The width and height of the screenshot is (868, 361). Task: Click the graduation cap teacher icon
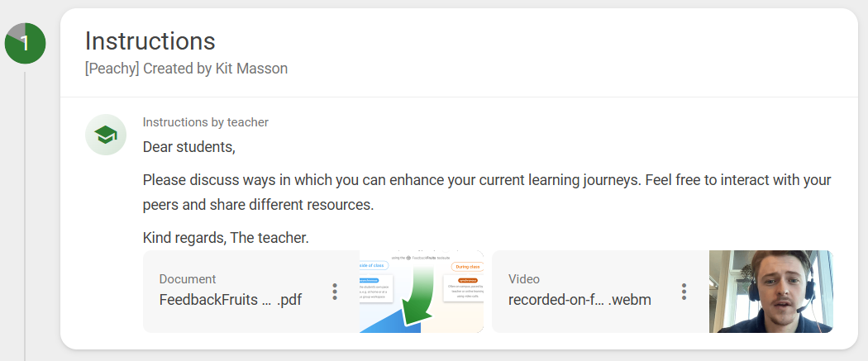106,135
